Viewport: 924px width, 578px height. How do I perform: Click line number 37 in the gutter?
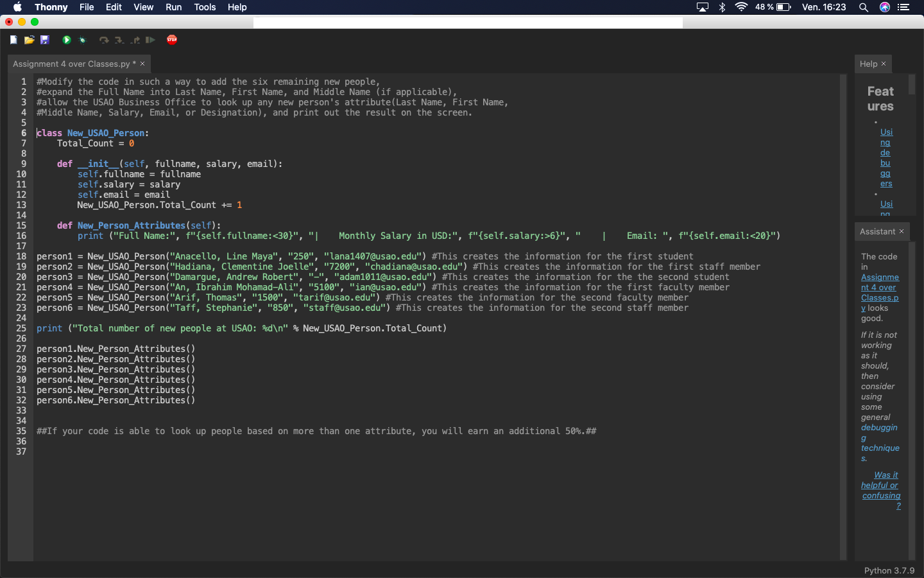click(x=21, y=451)
